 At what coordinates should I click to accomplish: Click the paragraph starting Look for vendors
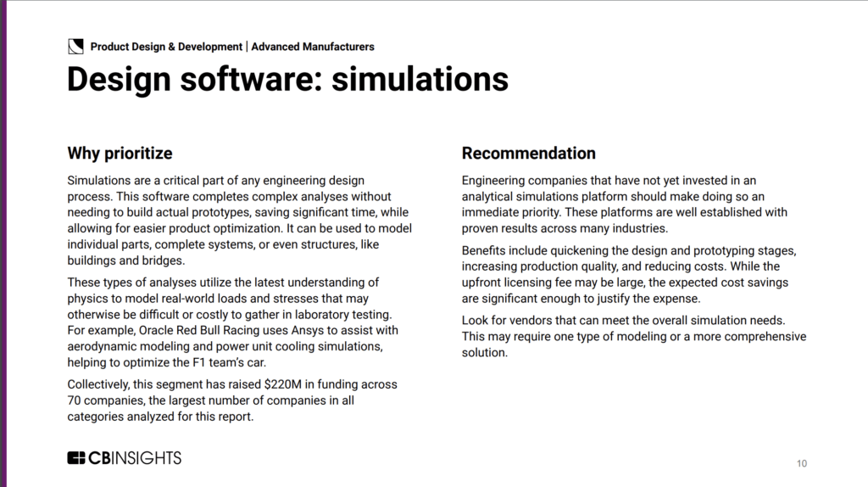pos(633,336)
